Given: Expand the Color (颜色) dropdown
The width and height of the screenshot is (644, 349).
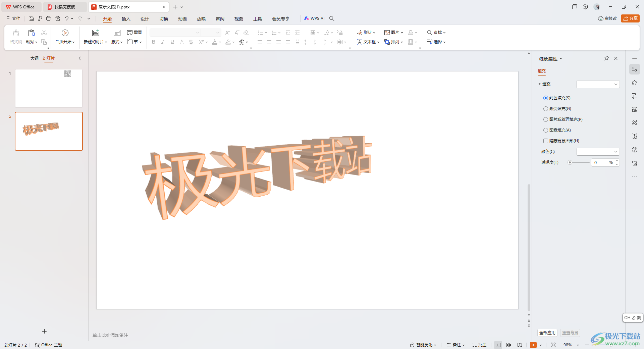Looking at the screenshot, I should [x=598, y=152].
